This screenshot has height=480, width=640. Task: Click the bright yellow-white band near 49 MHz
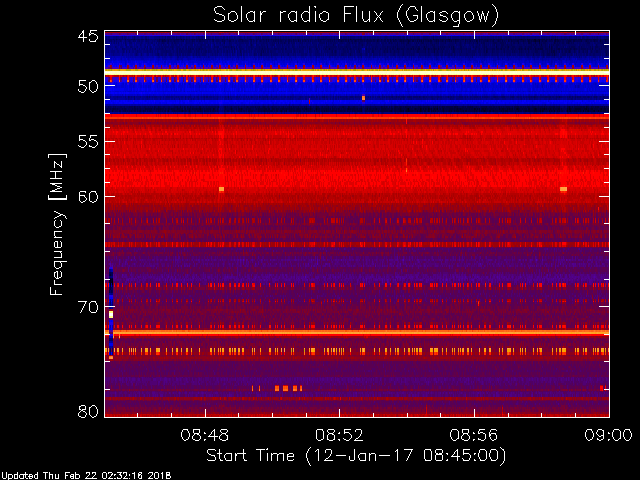(357, 72)
